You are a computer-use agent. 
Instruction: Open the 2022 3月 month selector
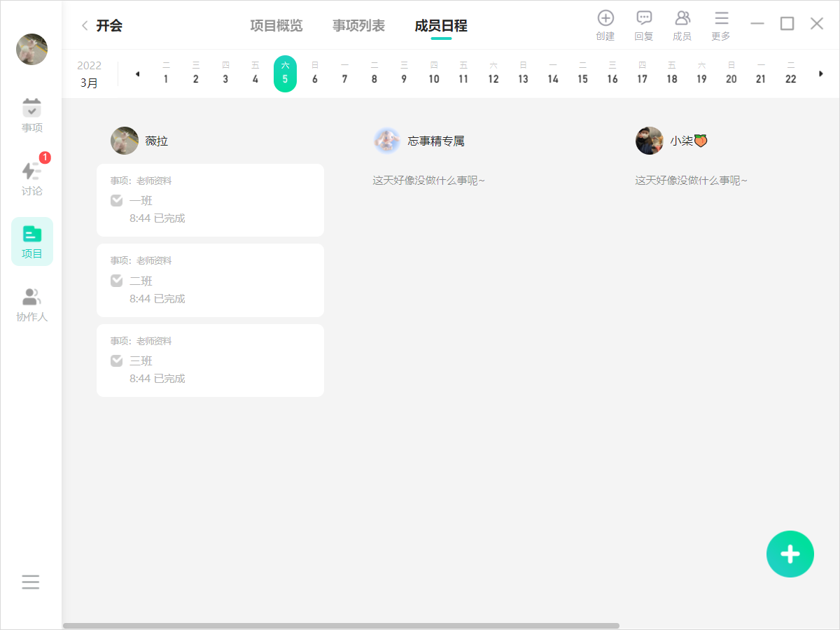(89, 73)
